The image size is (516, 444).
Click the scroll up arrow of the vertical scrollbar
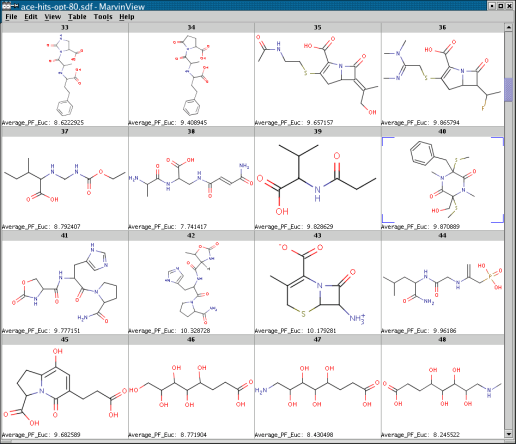tap(508, 27)
